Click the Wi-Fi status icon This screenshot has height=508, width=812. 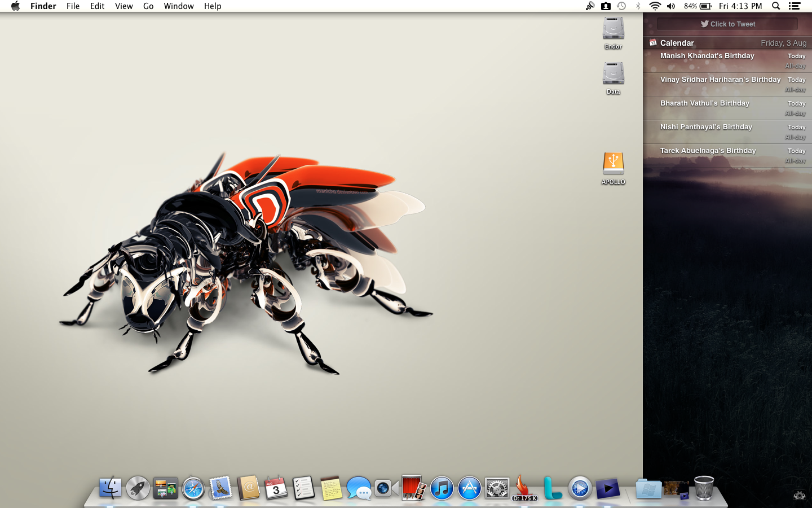pyautogui.click(x=655, y=6)
